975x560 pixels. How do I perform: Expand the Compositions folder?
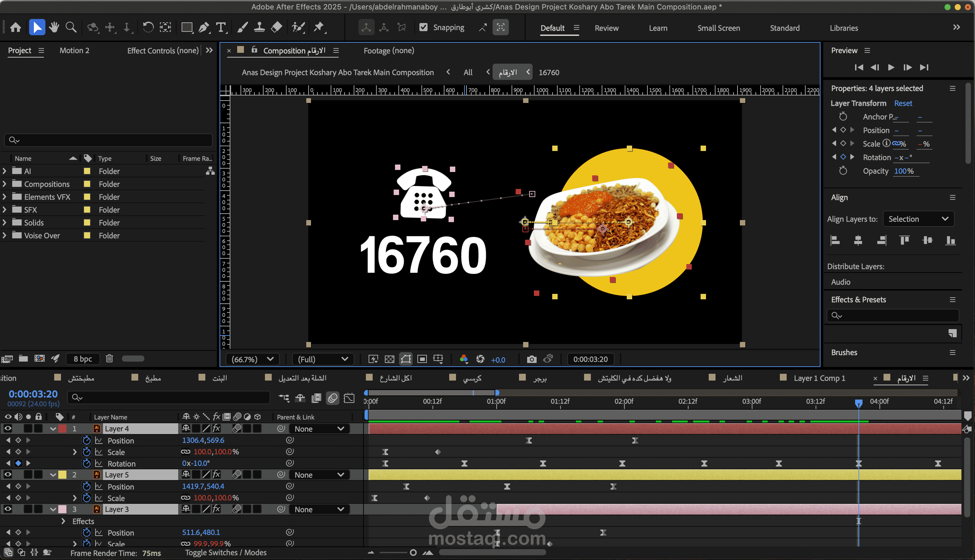click(5, 184)
